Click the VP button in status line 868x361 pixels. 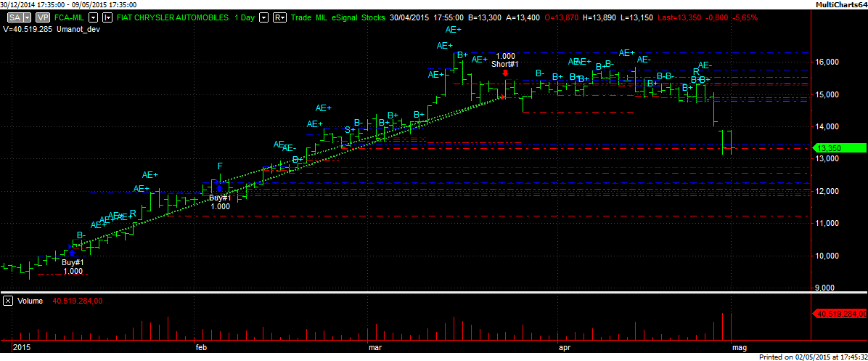pos(43,16)
